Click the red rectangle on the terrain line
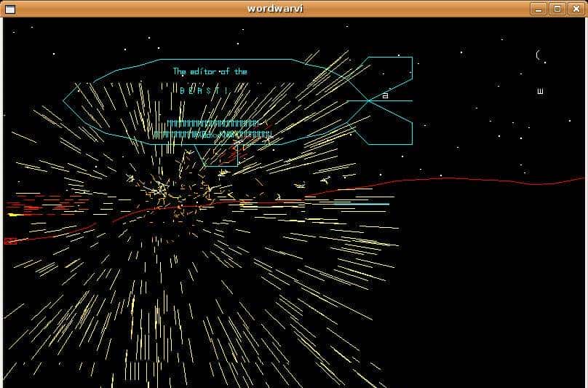The width and height of the screenshot is (588, 388). (10, 241)
